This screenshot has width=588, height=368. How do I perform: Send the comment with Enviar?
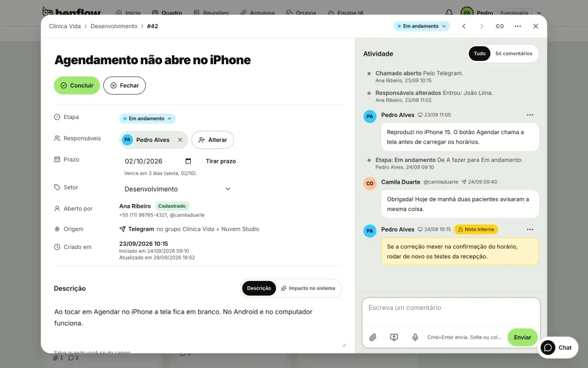click(523, 337)
